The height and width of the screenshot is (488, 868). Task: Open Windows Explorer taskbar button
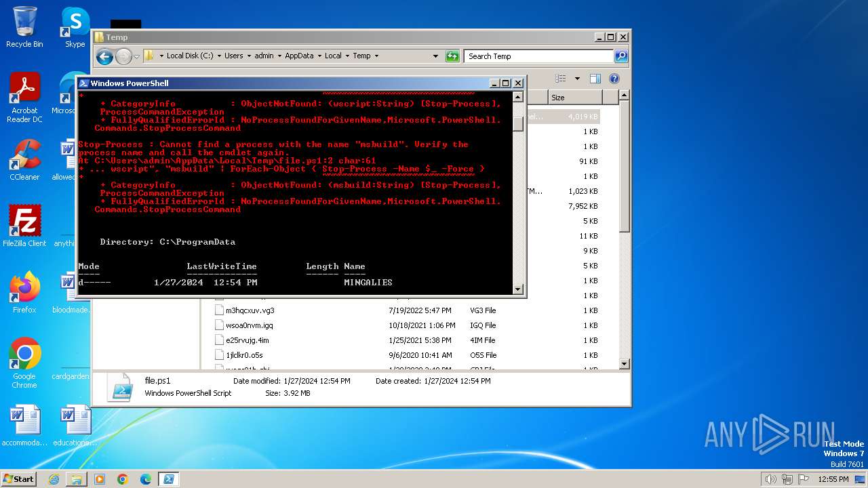(x=77, y=479)
